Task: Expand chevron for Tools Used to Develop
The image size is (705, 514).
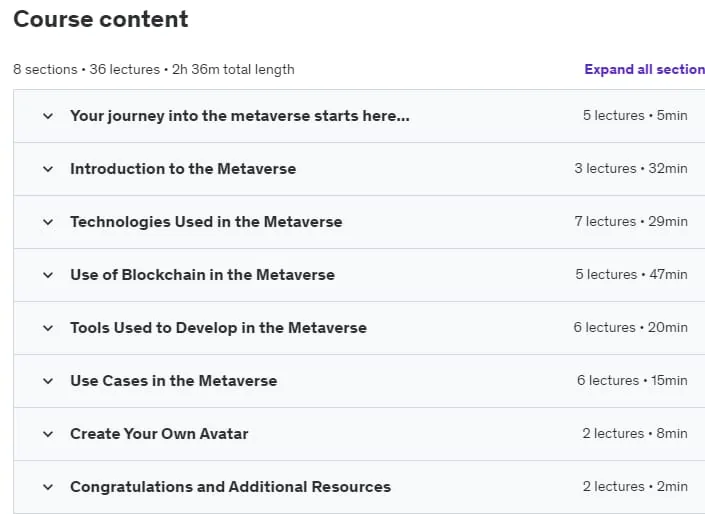Action: click(48, 328)
